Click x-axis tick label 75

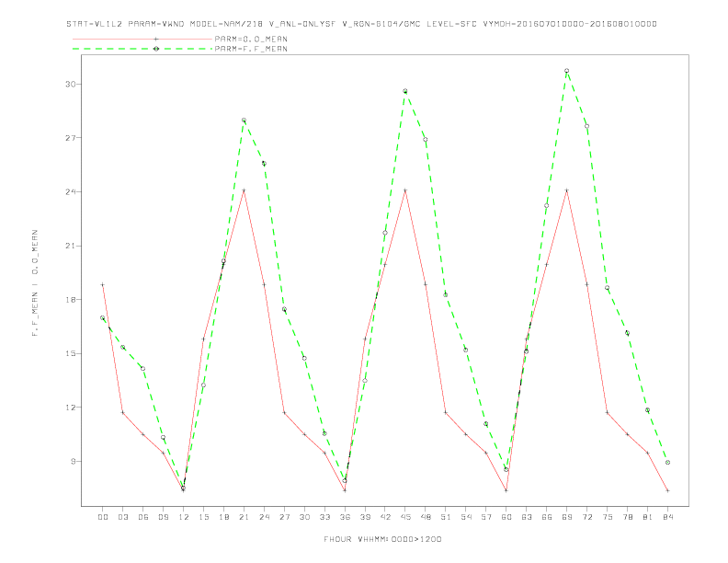(x=608, y=517)
